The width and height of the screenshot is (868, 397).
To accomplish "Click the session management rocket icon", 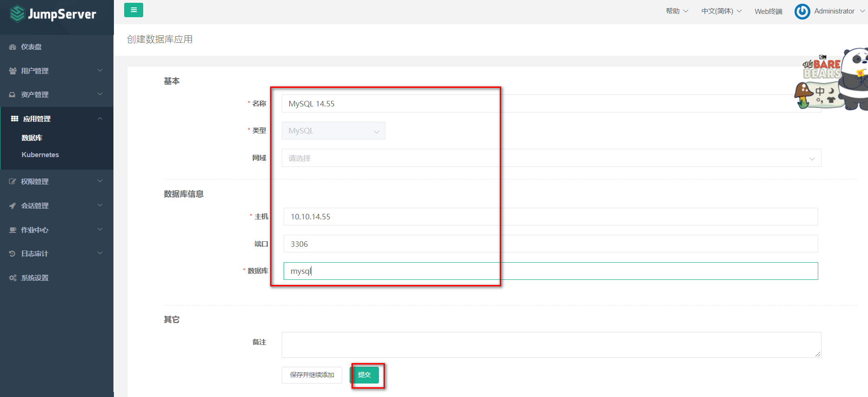I will [13, 206].
